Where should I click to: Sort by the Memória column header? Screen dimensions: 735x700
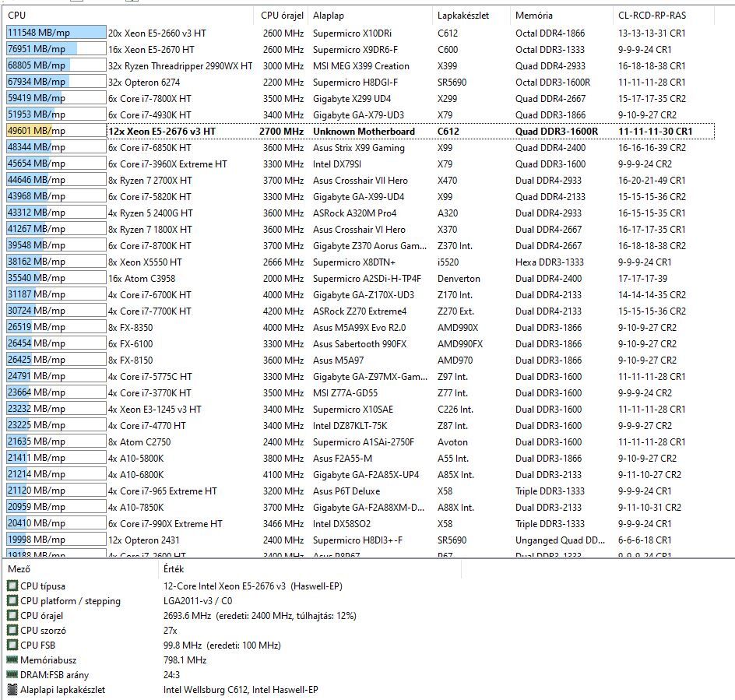561,15
